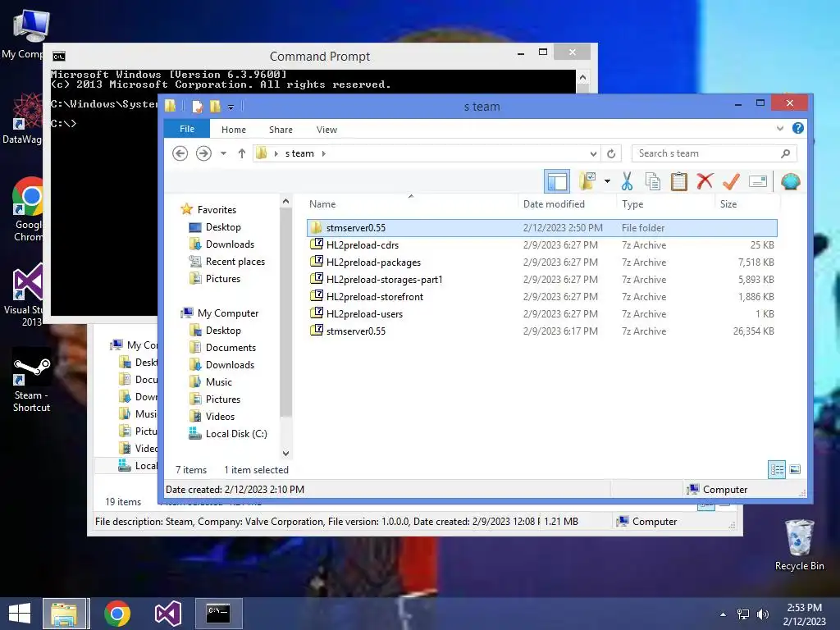The image size is (840, 630).
Task: Click the Copy icon in explorer toolbar
Action: point(652,181)
